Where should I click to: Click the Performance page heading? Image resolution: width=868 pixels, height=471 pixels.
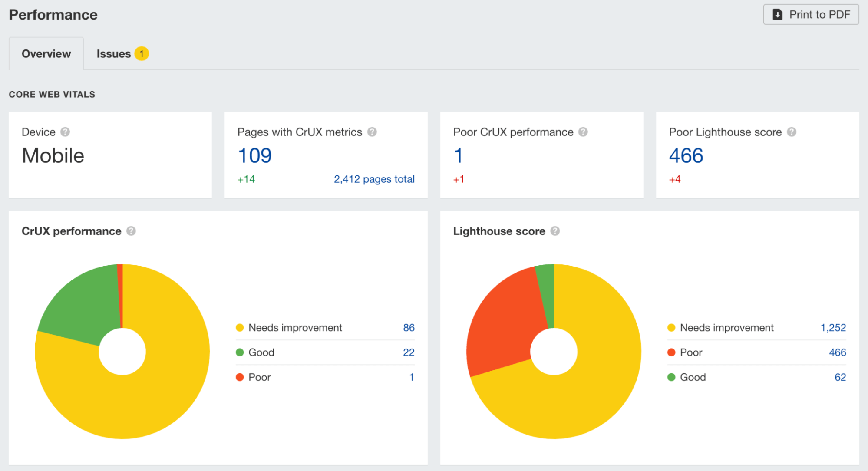pos(53,15)
